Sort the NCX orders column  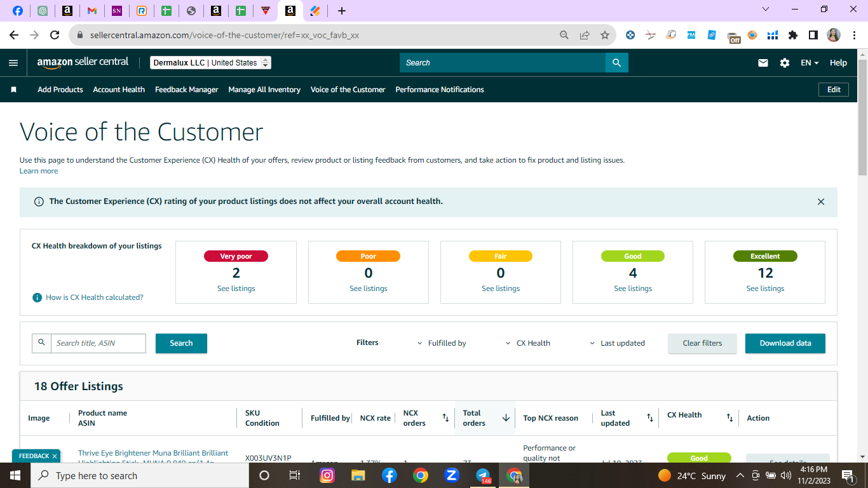coord(445,418)
